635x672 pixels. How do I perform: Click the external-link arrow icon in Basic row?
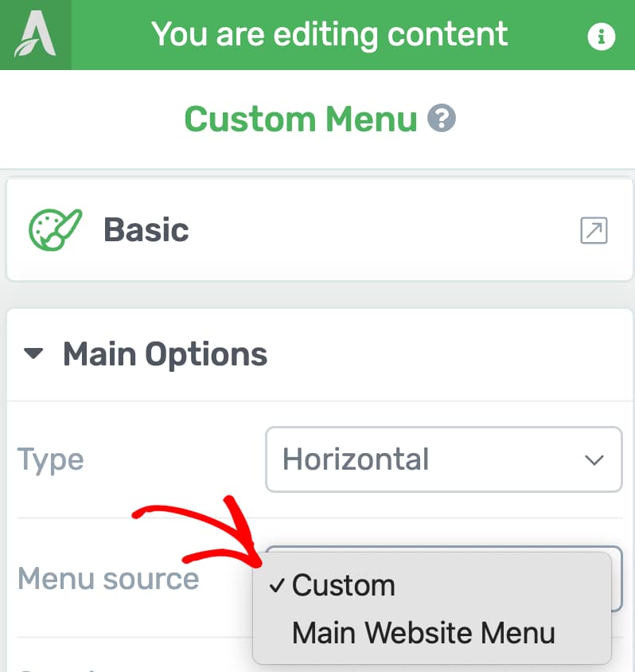(593, 230)
